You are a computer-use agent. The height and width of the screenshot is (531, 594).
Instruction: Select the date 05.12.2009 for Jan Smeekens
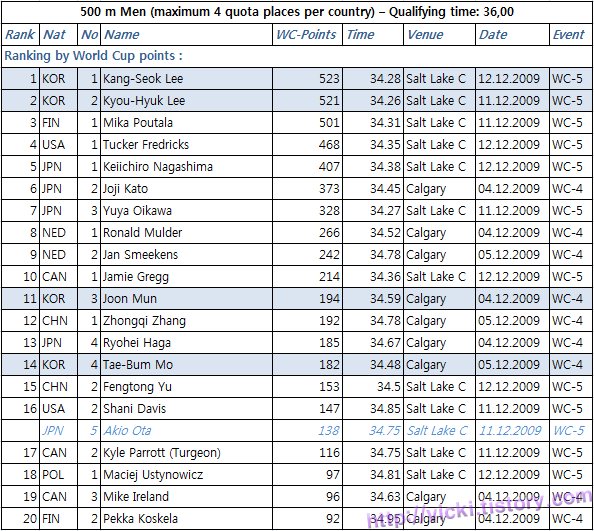[509, 255]
